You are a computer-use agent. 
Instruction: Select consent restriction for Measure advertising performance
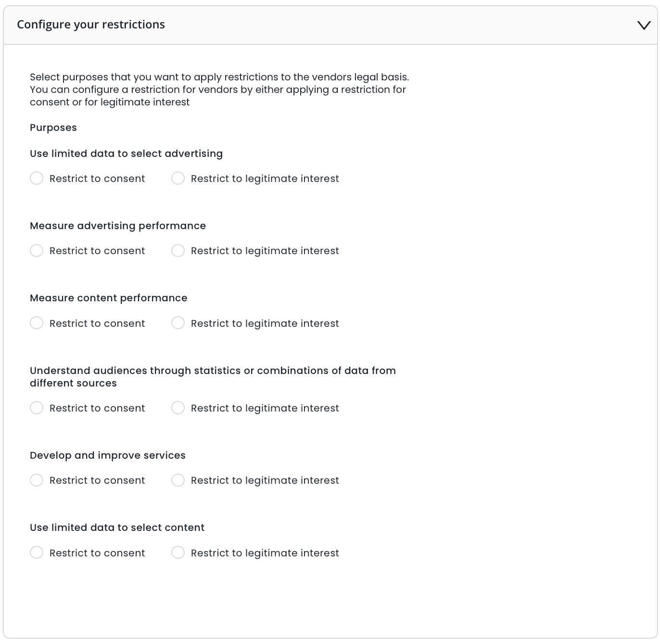click(37, 251)
